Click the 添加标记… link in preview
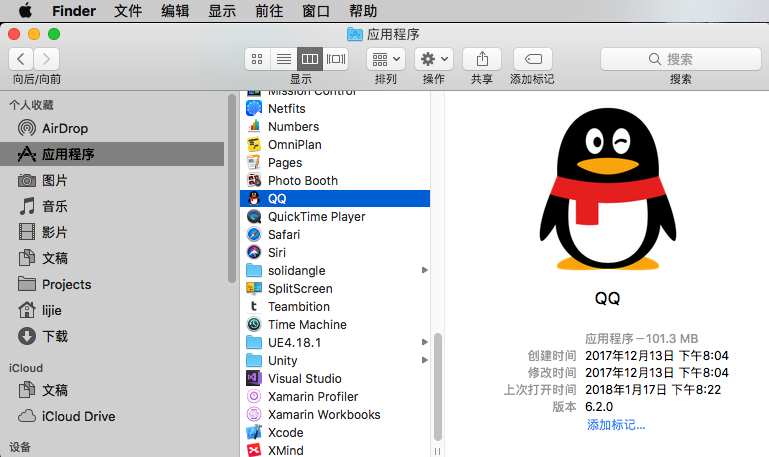This screenshot has height=457, width=769. [x=616, y=425]
